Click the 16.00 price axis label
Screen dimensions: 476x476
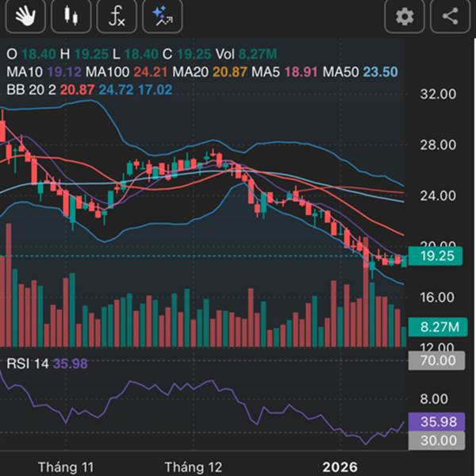click(437, 297)
